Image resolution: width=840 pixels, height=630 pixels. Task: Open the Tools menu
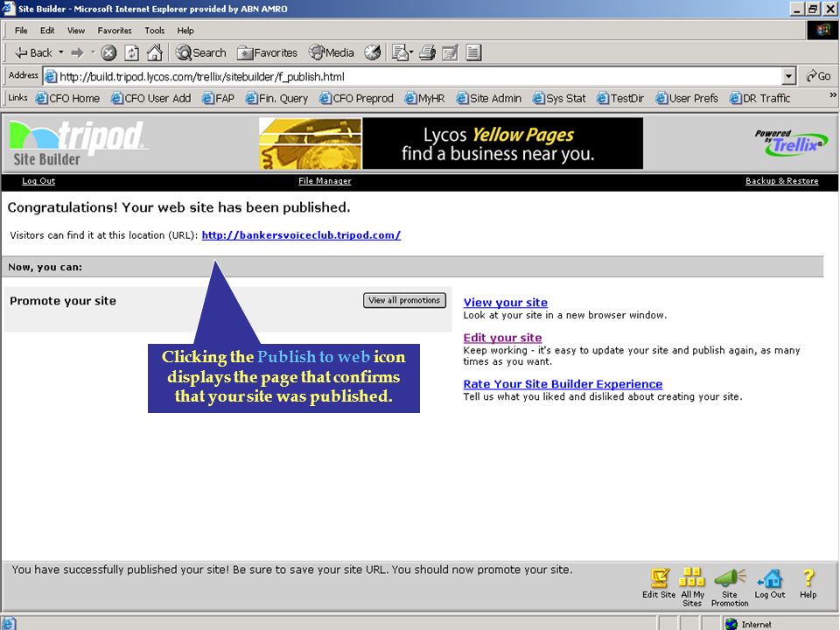pos(154,31)
